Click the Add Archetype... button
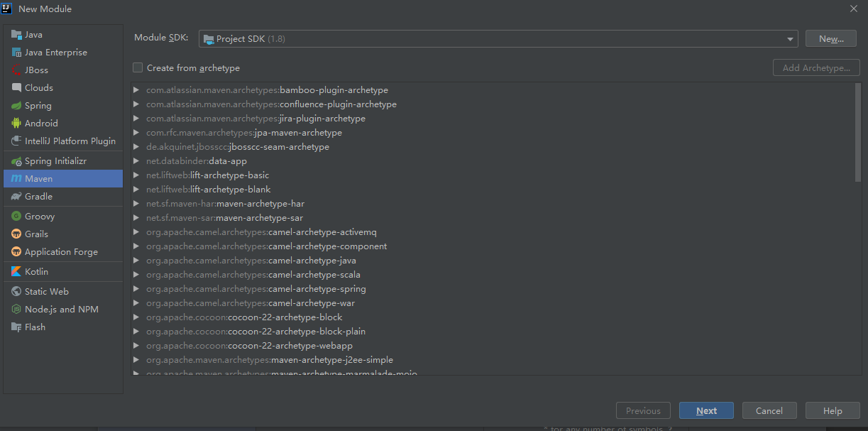Screen dimensions: 868x431 pos(816,68)
